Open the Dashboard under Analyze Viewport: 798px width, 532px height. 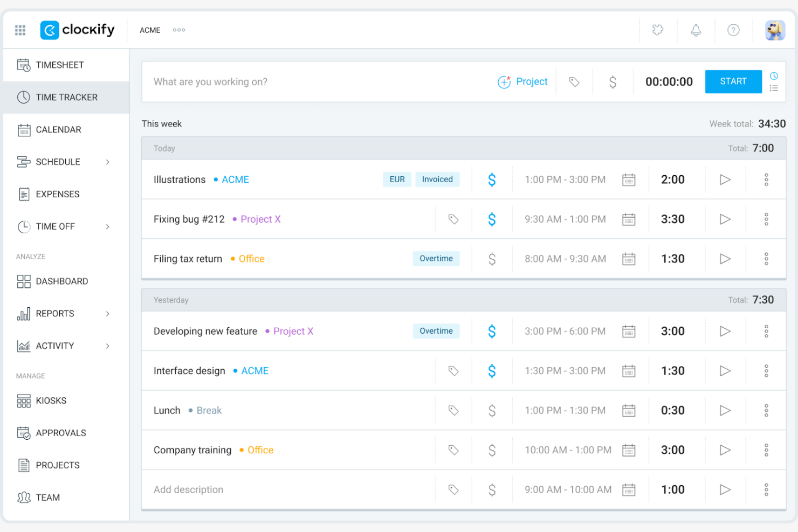pos(61,281)
